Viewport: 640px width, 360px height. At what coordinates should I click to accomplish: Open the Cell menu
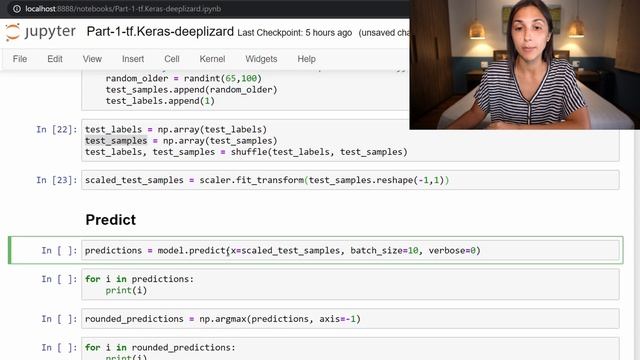tap(172, 59)
